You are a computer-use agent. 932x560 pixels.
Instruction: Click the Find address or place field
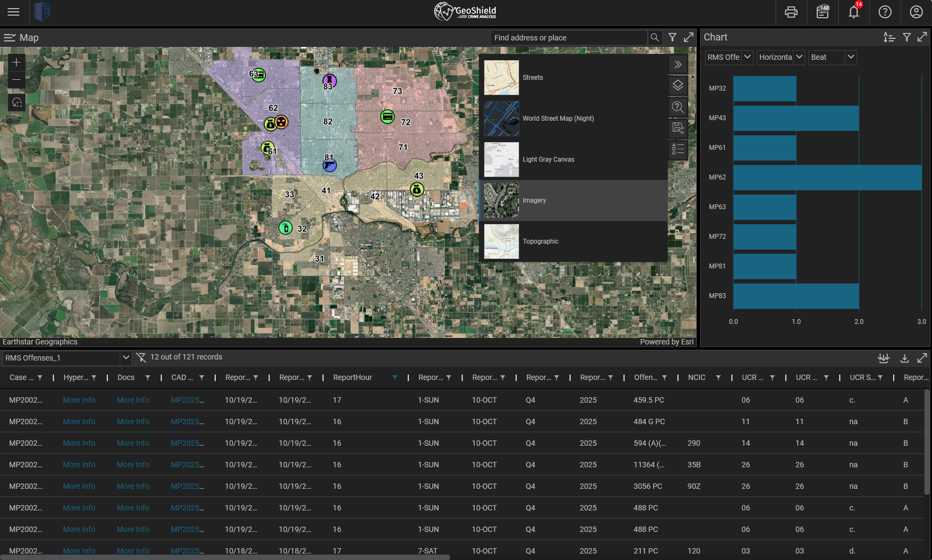(x=568, y=38)
